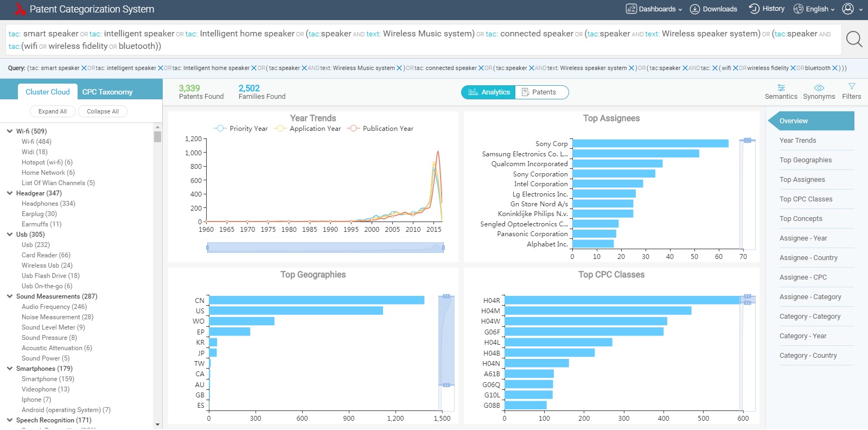Click the Expand All button
868x430 pixels.
point(53,111)
